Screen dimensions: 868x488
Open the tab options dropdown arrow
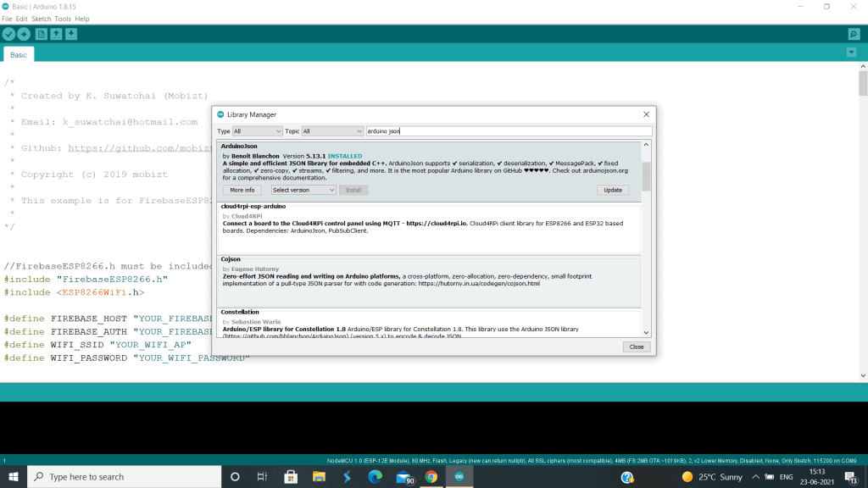coord(851,53)
